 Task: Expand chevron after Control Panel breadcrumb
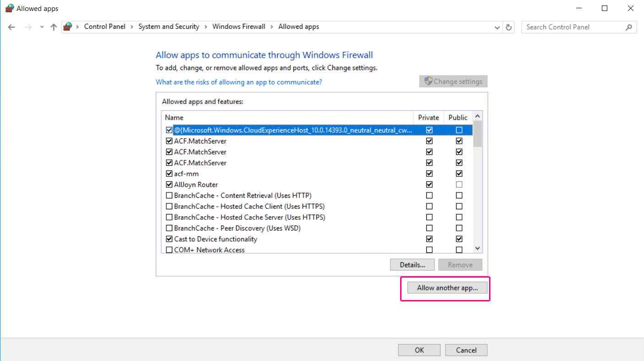132,27
